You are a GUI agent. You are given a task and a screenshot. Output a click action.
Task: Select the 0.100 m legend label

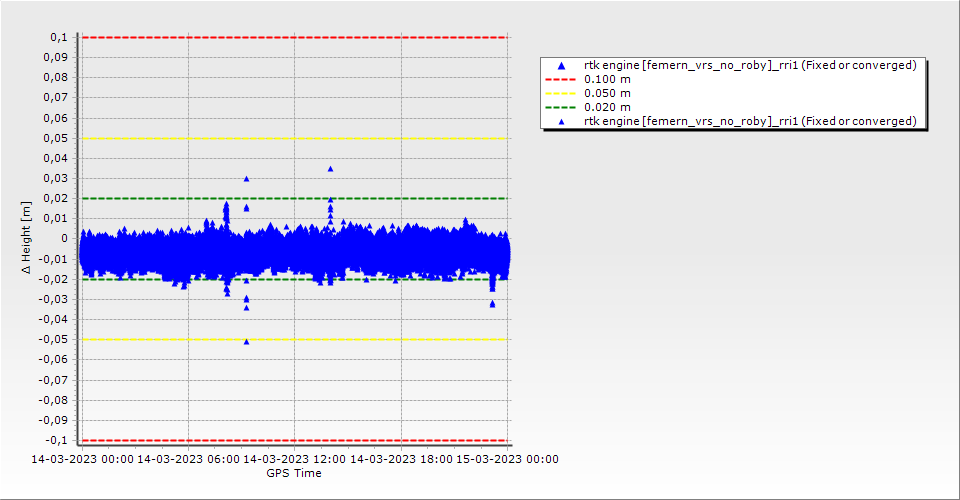tap(608, 79)
